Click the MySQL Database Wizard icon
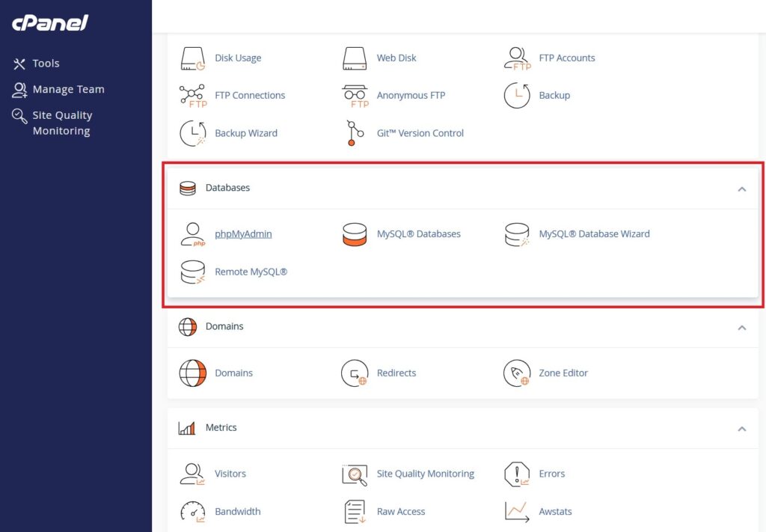766x532 pixels. (x=517, y=234)
